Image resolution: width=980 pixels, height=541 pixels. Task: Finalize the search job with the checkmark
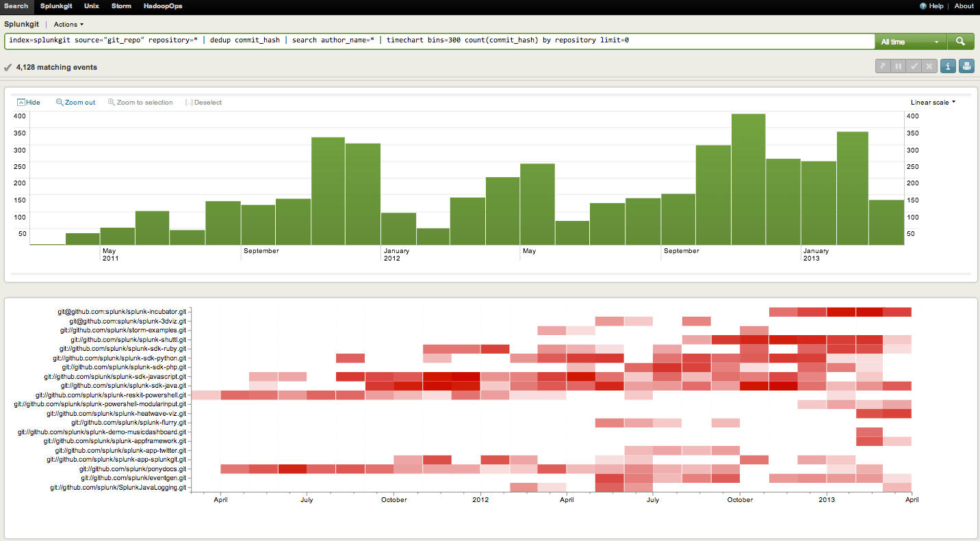[914, 66]
